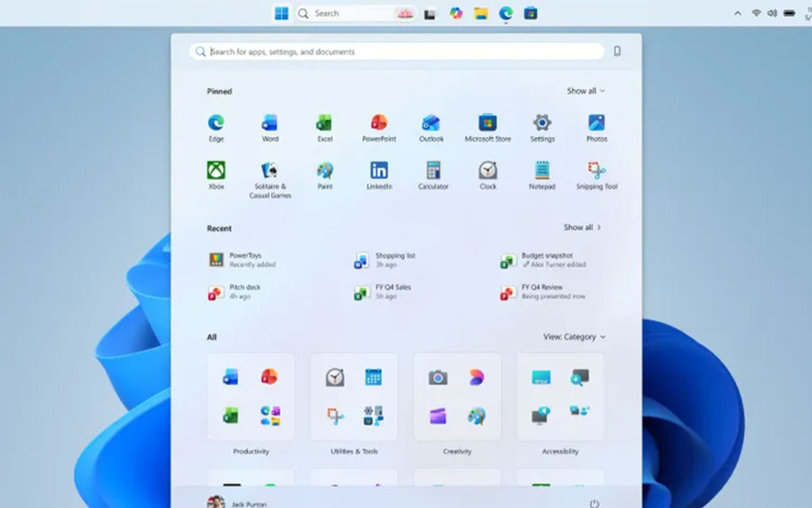
Task: Open Camera in the Creativity group
Action: tap(437, 377)
